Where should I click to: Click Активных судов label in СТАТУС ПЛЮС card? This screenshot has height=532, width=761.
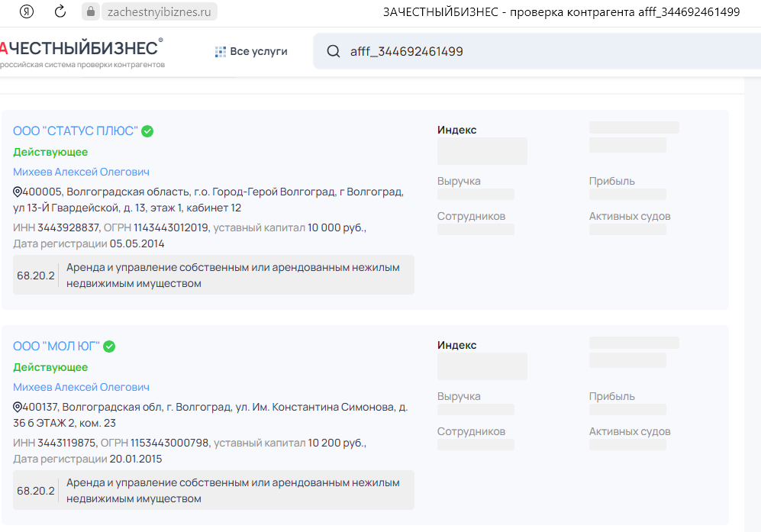[630, 217]
